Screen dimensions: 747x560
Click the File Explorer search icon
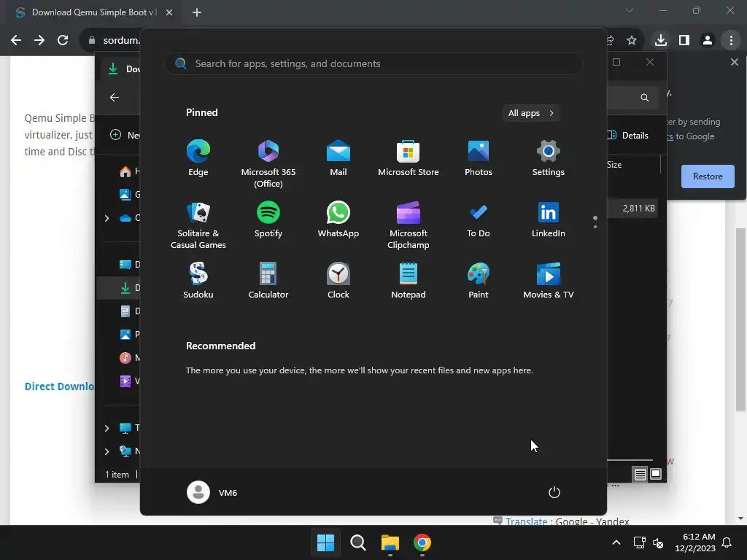tap(645, 98)
